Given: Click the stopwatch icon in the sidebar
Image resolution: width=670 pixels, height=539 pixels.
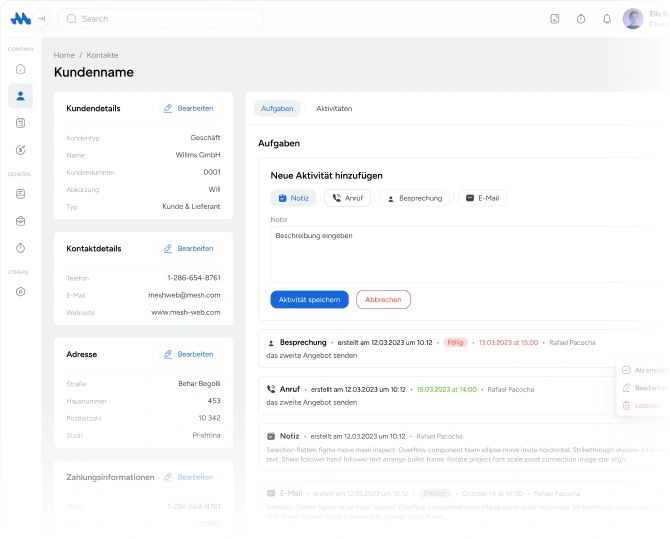Looking at the screenshot, I should click(20, 247).
